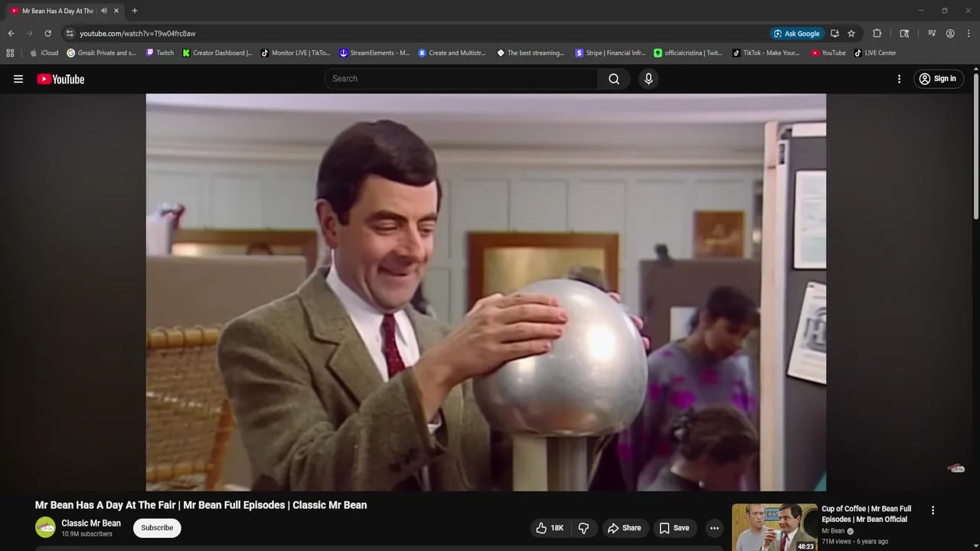980x551 pixels.
Task: Open The best streaming bookmark
Action: tap(531, 53)
